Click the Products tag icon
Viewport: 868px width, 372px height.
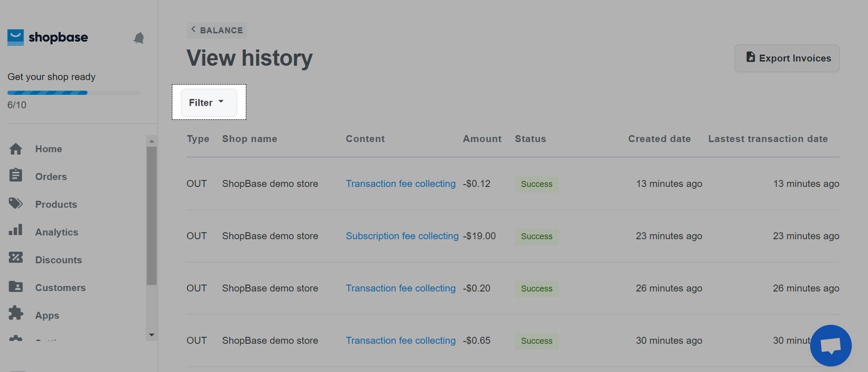point(16,203)
